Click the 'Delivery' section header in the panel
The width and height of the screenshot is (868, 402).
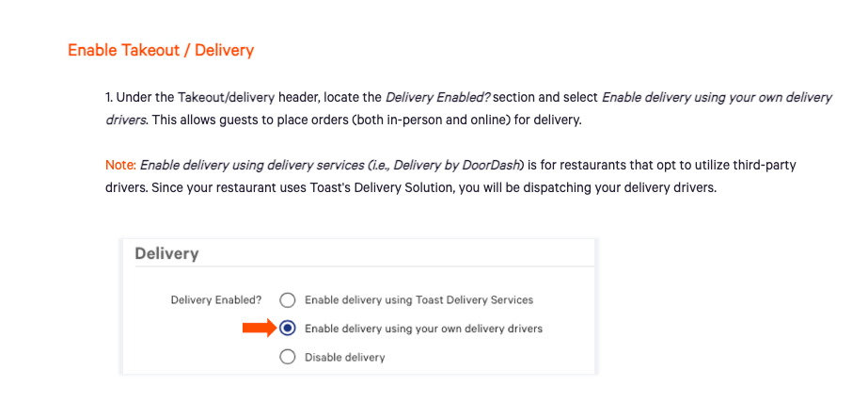pyautogui.click(x=166, y=253)
